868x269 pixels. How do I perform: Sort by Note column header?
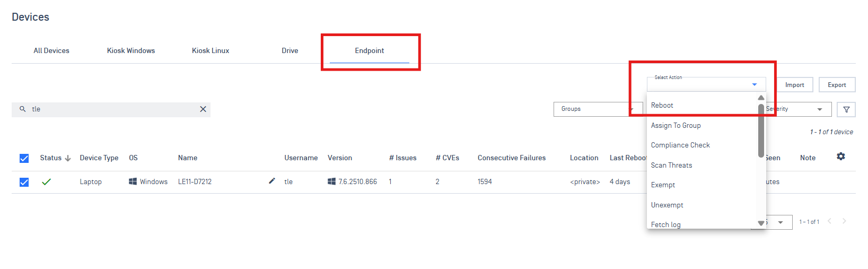(808, 158)
